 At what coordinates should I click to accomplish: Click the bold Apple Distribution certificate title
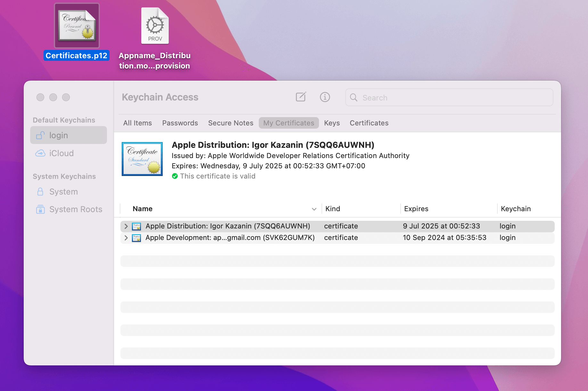(x=273, y=145)
